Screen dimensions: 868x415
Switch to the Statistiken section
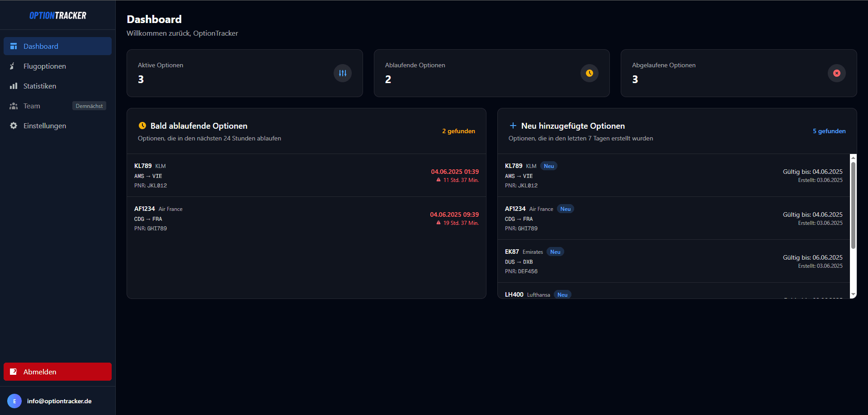tap(39, 86)
